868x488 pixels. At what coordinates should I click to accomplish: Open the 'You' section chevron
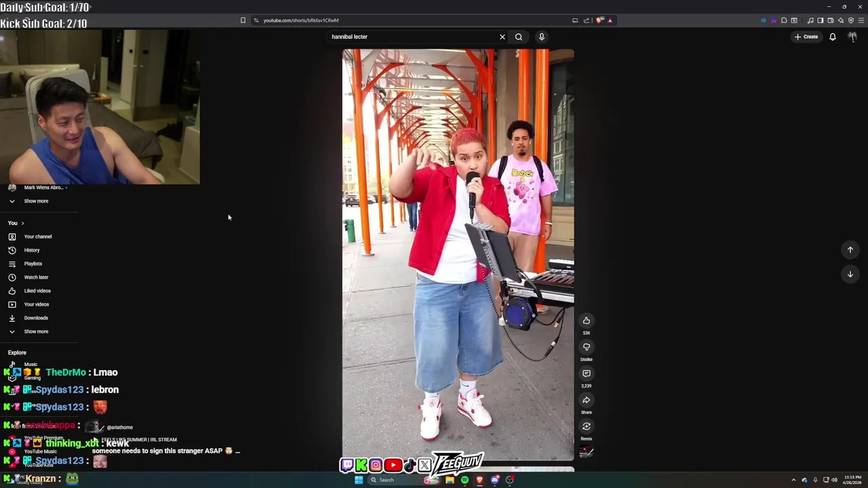click(22, 223)
